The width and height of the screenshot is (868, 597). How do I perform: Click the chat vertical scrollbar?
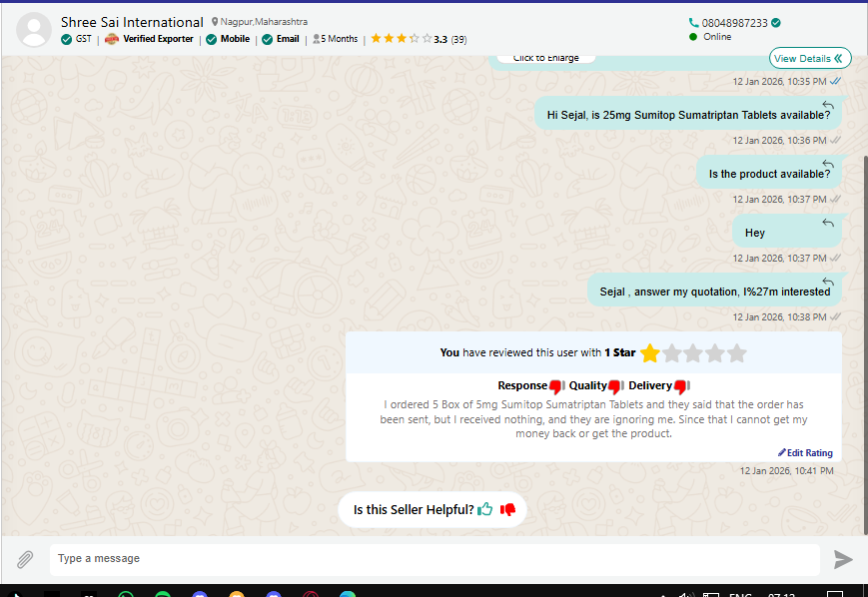[864, 299]
